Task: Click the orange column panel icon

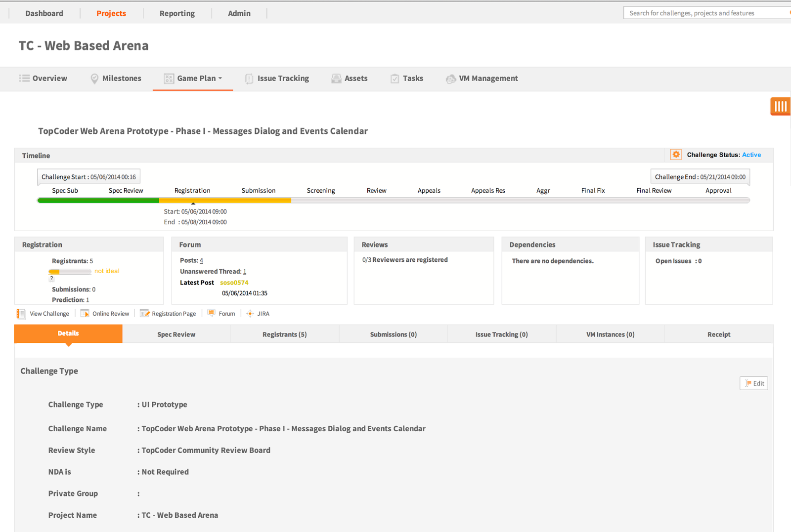Action: click(x=780, y=106)
